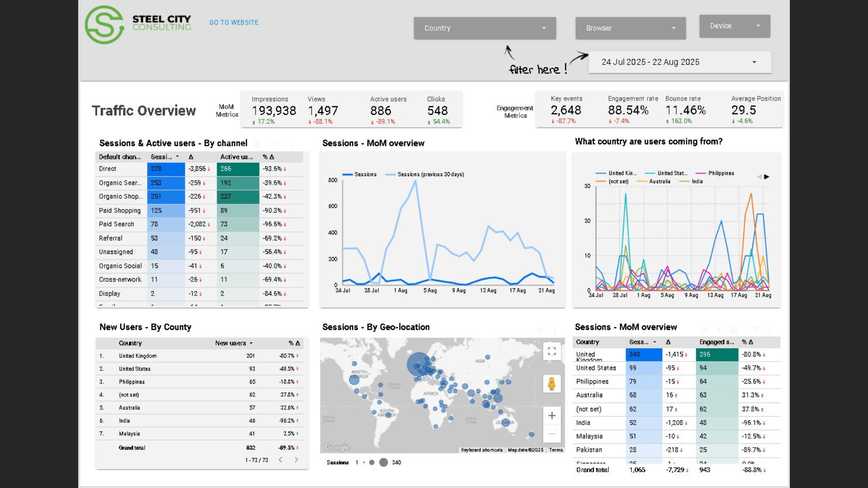Toggle the Philippines series in legend
This screenshot has width=868, height=488.
pos(721,173)
